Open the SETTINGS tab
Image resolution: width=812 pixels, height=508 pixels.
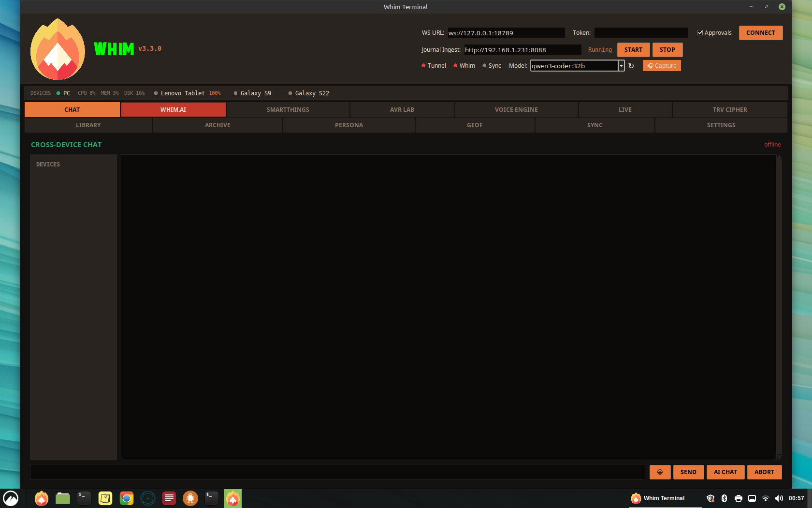pyautogui.click(x=721, y=125)
